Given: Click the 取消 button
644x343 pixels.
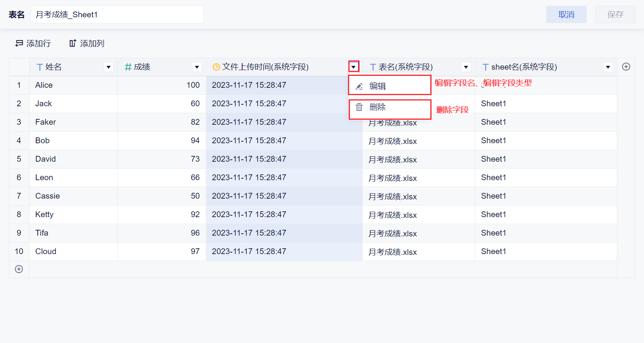Looking at the screenshot, I should [566, 14].
